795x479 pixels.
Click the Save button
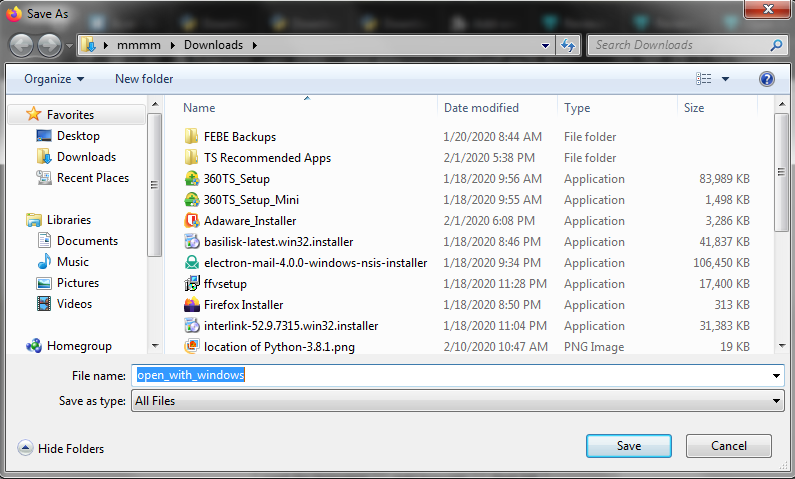629,446
